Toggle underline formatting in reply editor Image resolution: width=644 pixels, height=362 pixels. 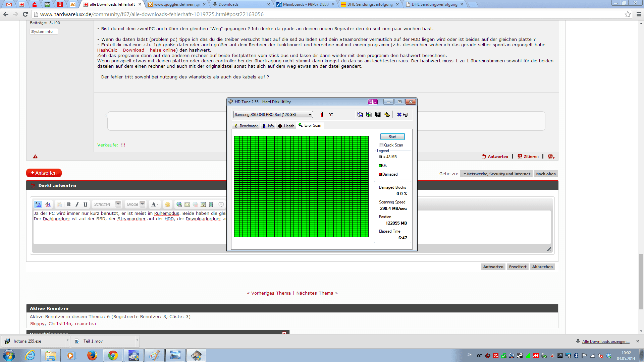(x=85, y=204)
